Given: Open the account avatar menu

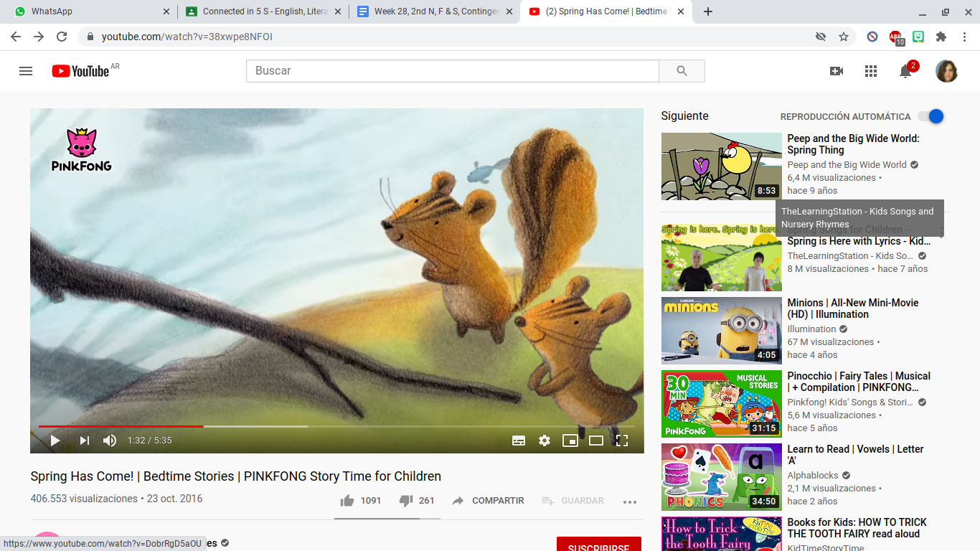Looking at the screenshot, I should (x=946, y=71).
